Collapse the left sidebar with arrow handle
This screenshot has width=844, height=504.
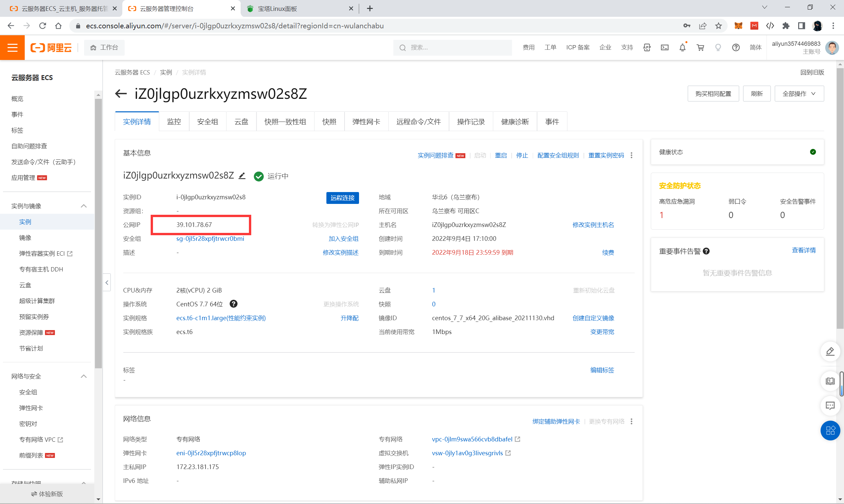click(107, 282)
